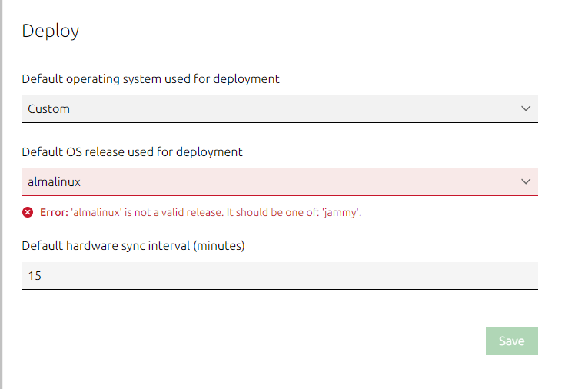Click the red error icon

tap(28, 212)
